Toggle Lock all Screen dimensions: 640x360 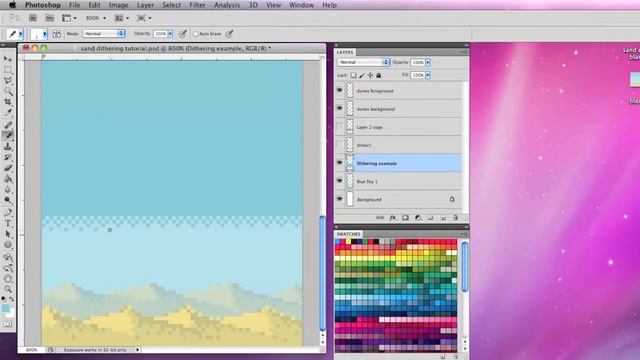pyautogui.click(x=379, y=75)
